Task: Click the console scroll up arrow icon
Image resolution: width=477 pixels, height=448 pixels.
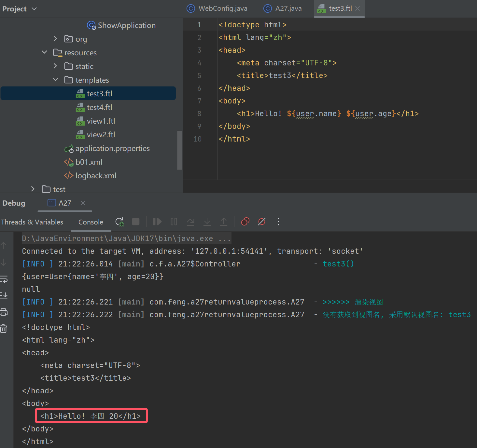Action: point(4,246)
